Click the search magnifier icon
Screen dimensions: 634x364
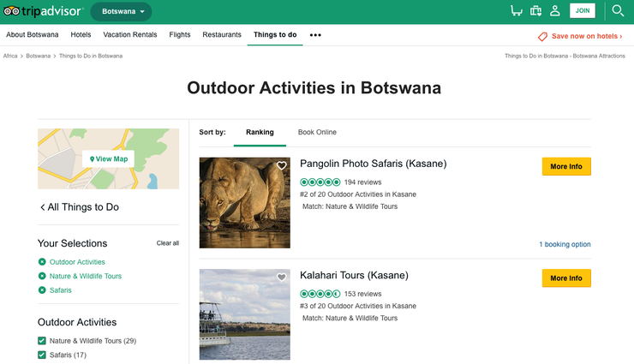pyautogui.click(x=618, y=11)
